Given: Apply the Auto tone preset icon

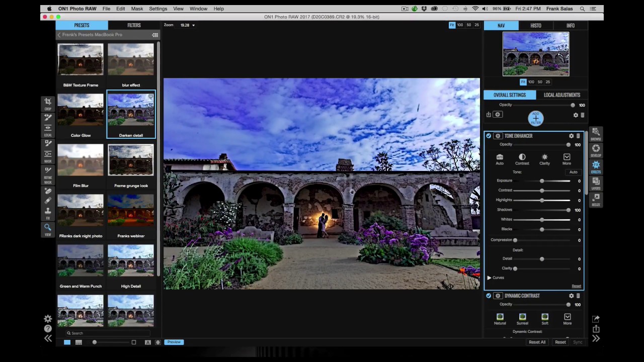Looking at the screenshot, I should (x=500, y=159).
